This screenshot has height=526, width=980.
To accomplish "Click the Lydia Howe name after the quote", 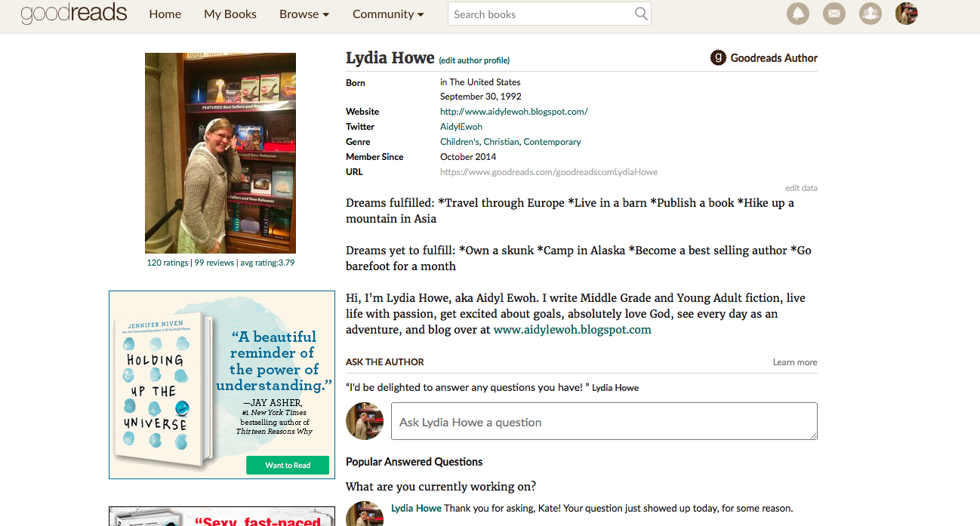I will click(x=615, y=388).
